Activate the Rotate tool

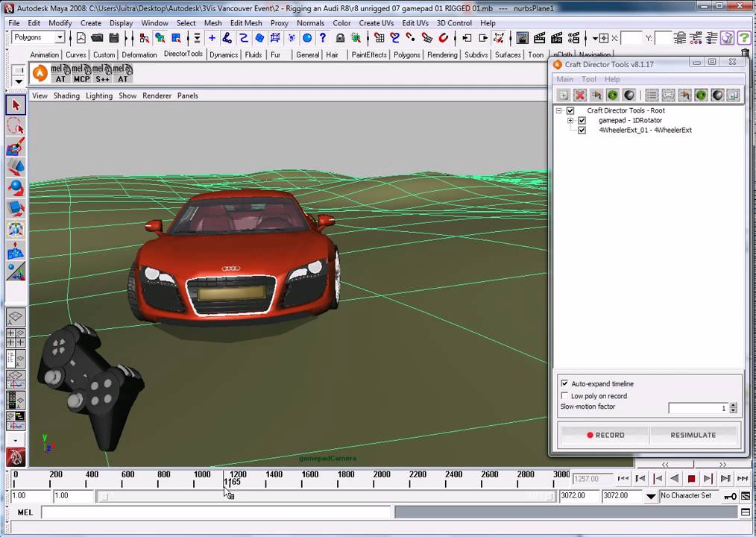coord(16,187)
